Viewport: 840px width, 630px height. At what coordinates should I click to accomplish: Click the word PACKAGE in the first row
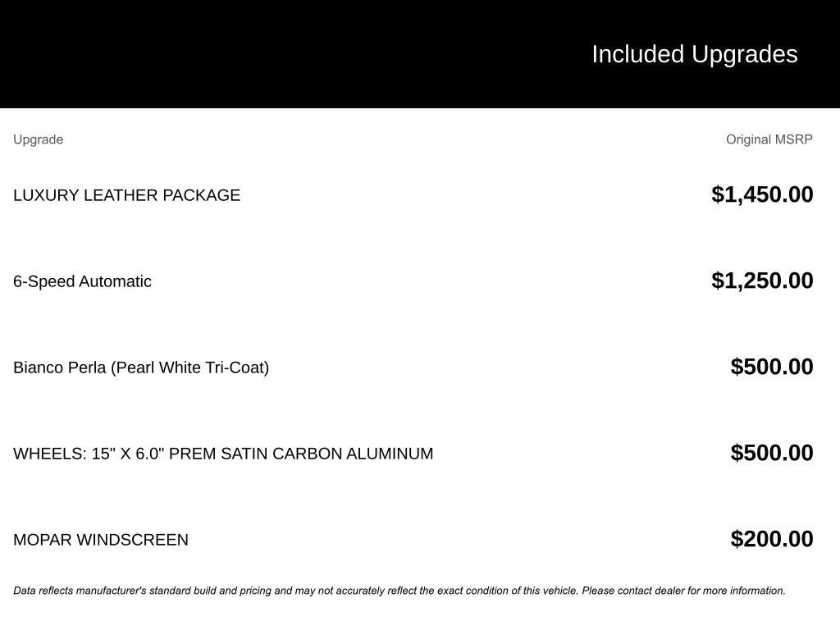(202, 195)
